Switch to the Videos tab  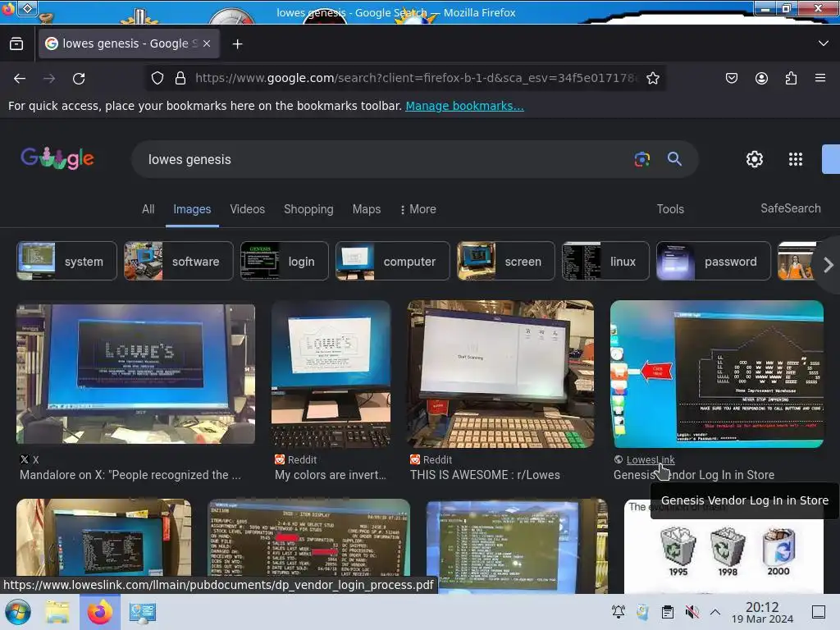point(248,209)
